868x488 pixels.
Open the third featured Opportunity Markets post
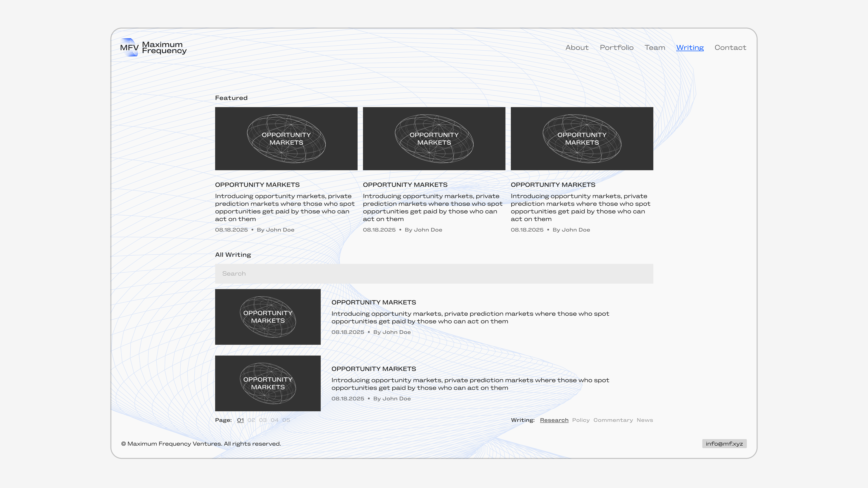[582, 138]
